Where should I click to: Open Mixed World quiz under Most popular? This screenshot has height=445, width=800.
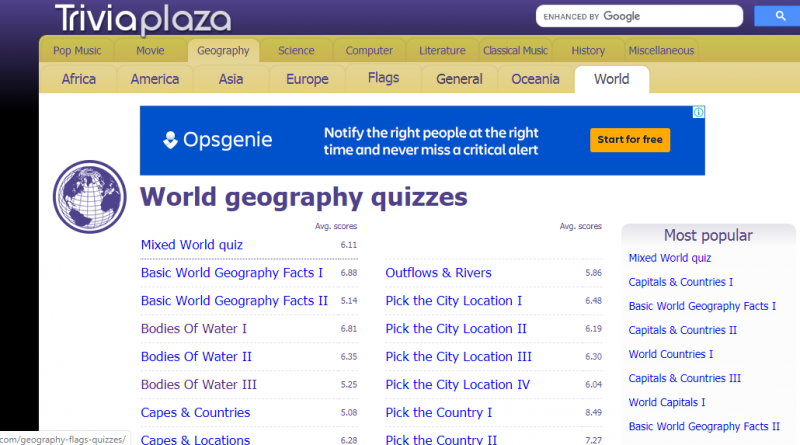[670, 258]
